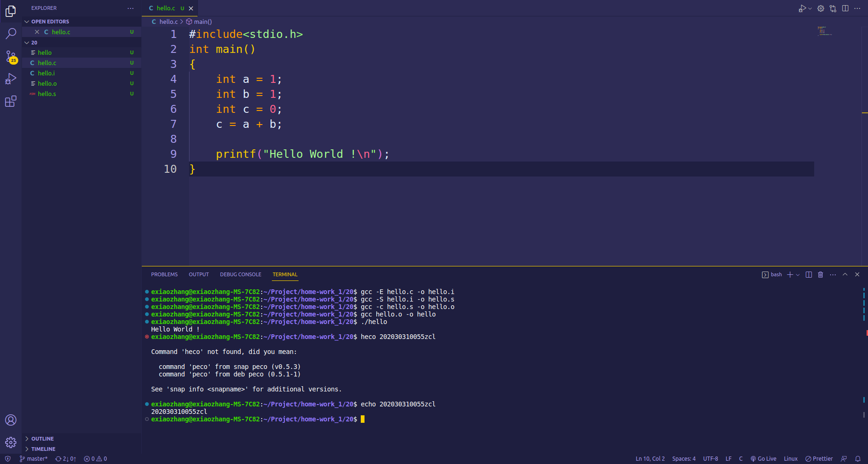This screenshot has width=868, height=464.
Task: Toggle the notifications bell in status bar
Action: (x=858, y=459)
